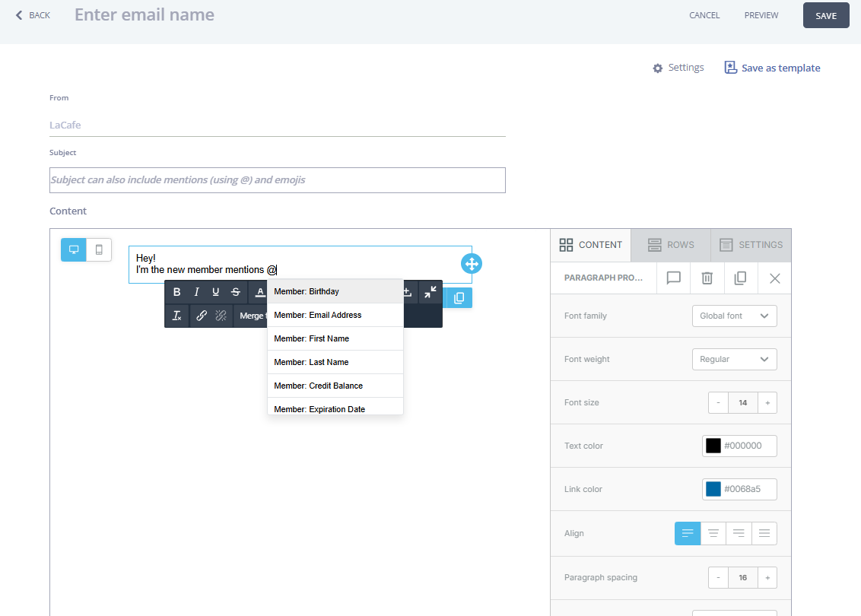Switch to the Rows tab

pyautogui.click(x=670, y=245)
